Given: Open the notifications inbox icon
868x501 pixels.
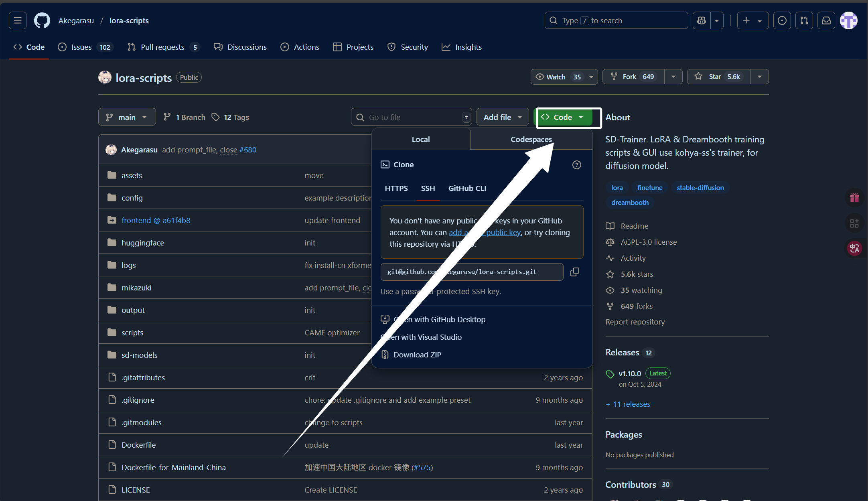Looking at the screenshot, I should tap(826, 20).
